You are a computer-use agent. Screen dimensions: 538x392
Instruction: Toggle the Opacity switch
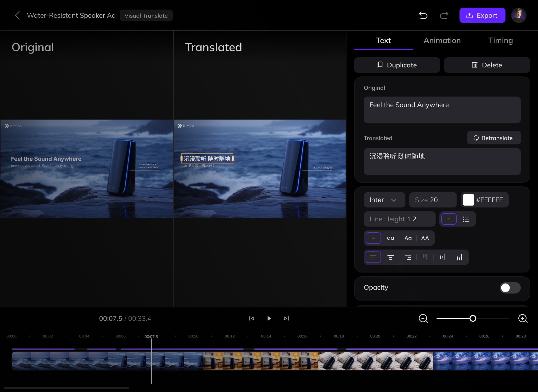510,288
